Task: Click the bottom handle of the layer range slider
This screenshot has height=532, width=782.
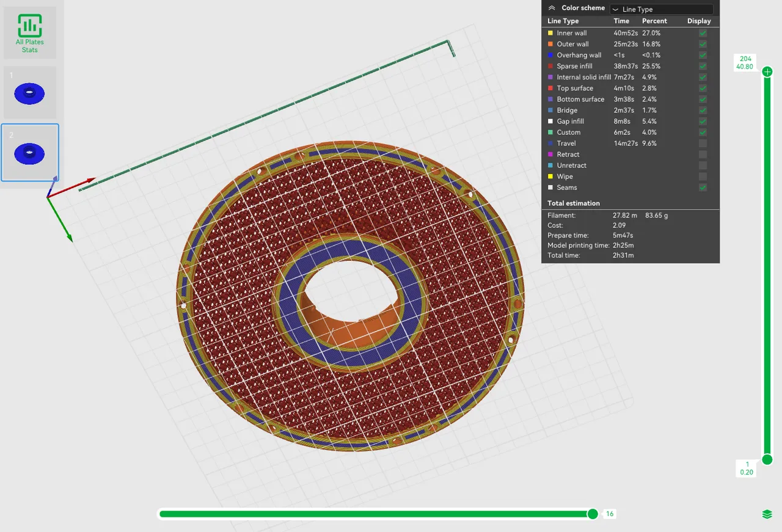Action: coord(767,459)
